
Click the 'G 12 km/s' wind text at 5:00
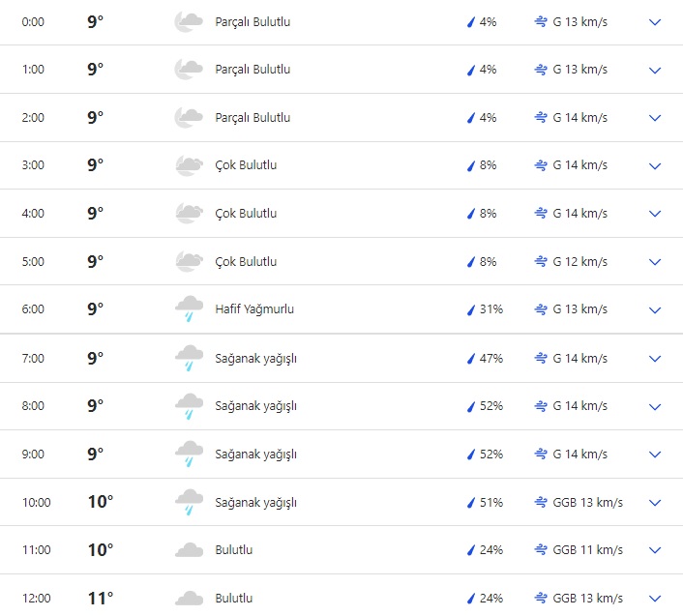(580, 262)
